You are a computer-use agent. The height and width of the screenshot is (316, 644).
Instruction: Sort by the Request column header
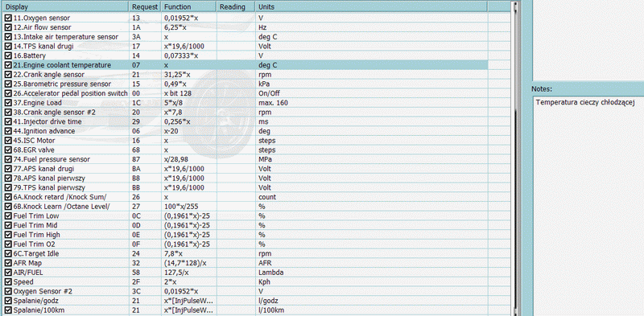pyautogui.click(x=145, y=7)
